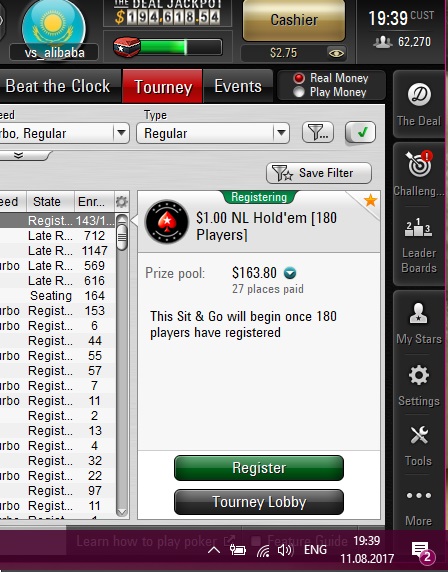This screenshot has height=572, width=448.
Task: Open the Tools wrench icon
Action: click(419, 435)
